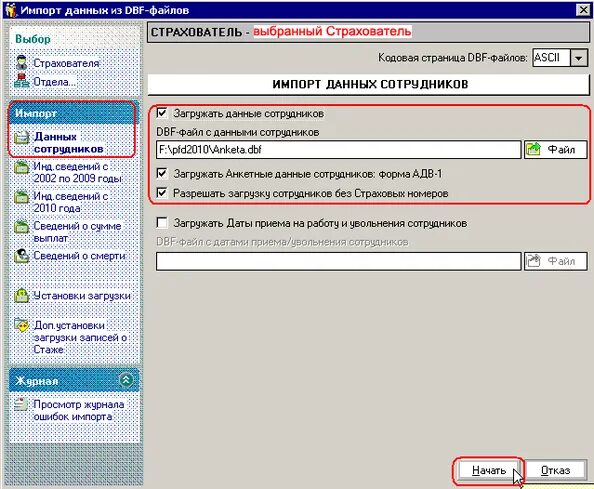Open the Кодовая страница dropdown arrow
Screen dimensions: 594x489
(x=579, y=58)
